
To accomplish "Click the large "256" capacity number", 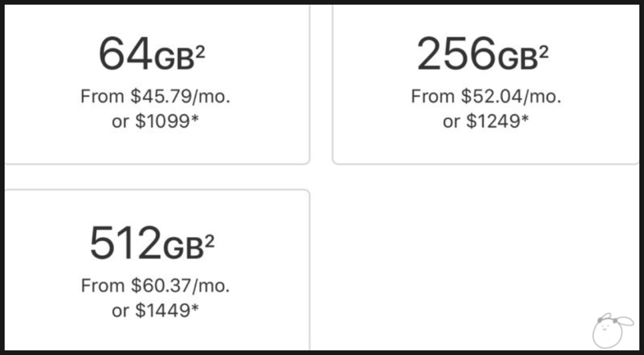I will 457,55.
